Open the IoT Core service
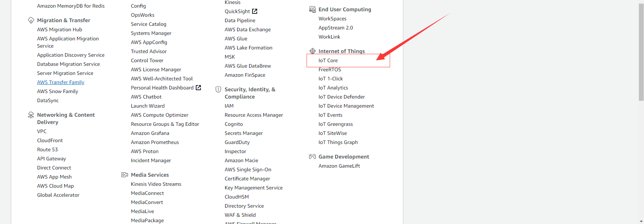This screenshot has height=224, width=644. click(328, 60)
